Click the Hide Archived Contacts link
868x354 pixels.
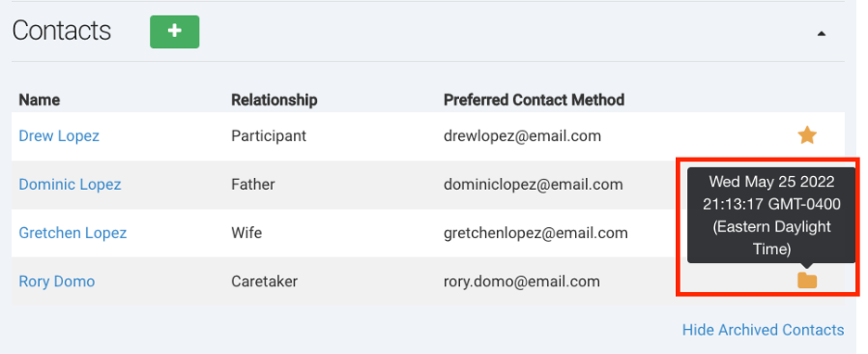763,330
